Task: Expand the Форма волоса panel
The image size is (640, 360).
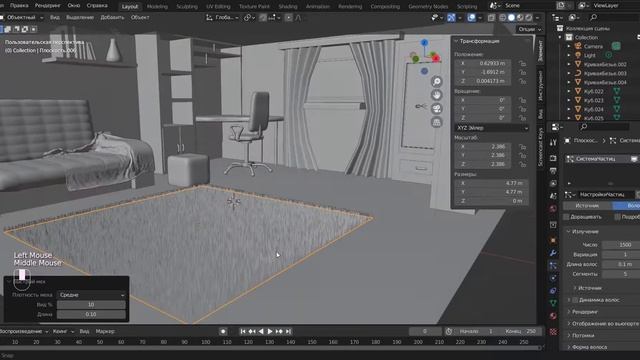Action: 589,347
